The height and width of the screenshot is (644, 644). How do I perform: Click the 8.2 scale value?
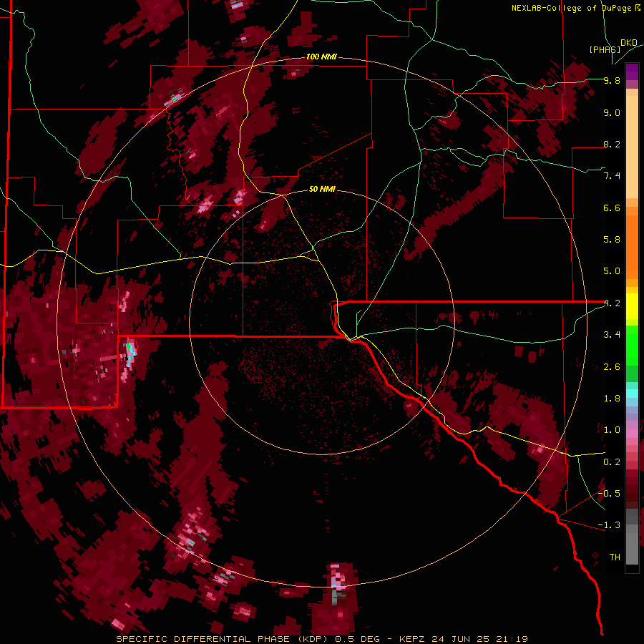coord(612,144)
